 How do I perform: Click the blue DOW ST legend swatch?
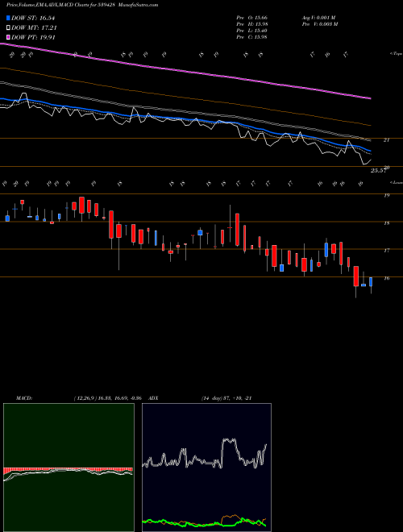(8, 18)
